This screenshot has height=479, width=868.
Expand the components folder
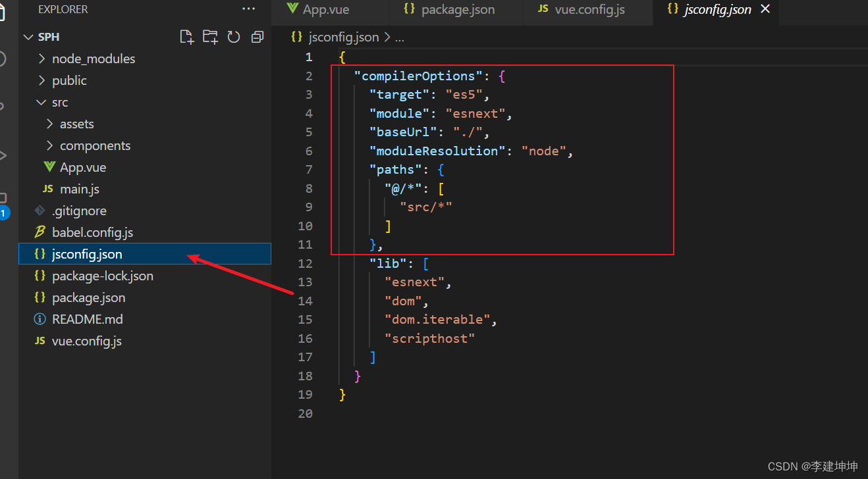coord(95,145)
